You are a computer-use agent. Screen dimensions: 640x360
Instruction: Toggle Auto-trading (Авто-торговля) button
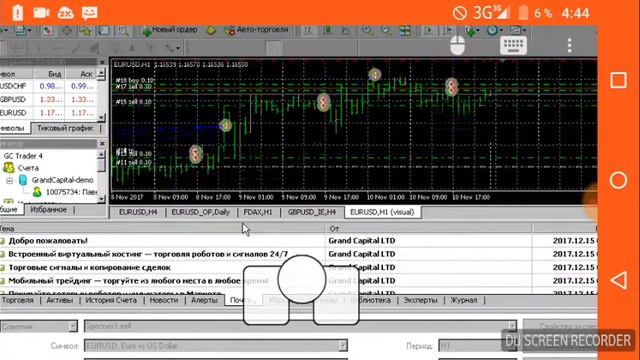tap(256, 30)
